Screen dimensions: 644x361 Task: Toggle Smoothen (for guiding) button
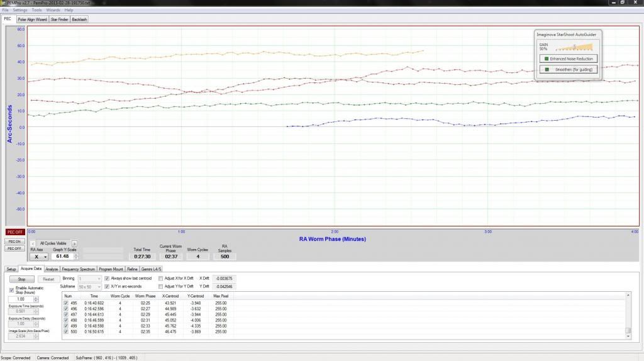569,69
